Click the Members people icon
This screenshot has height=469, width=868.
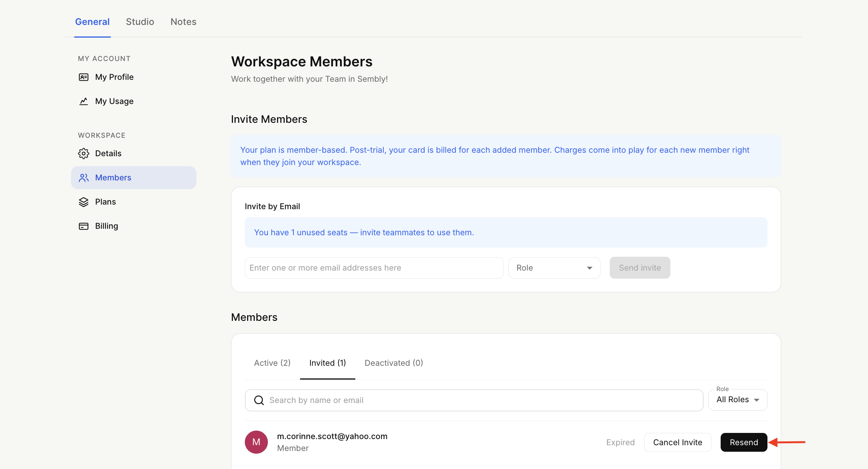click(x=84, y=178)
